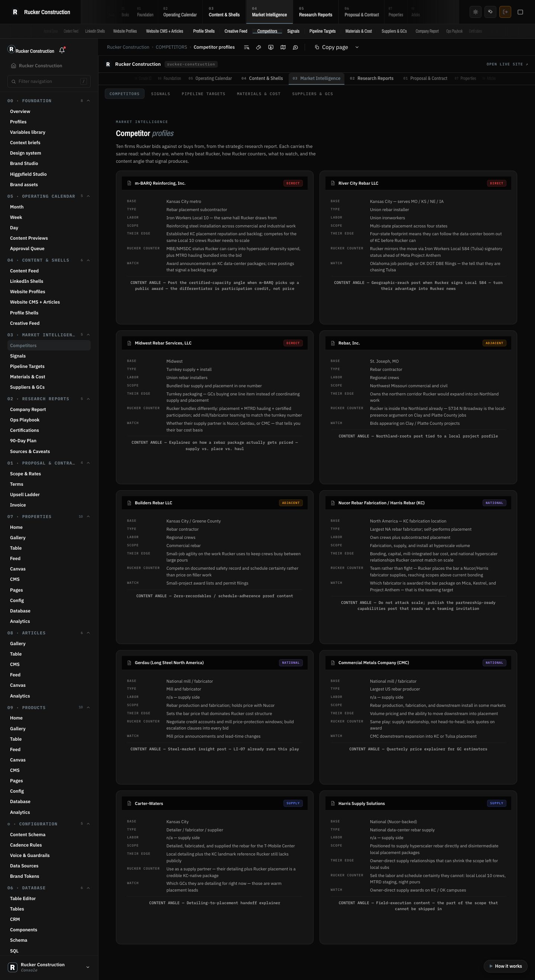
Task: Click the map icon in page toolbar
Action: [283, 47]
